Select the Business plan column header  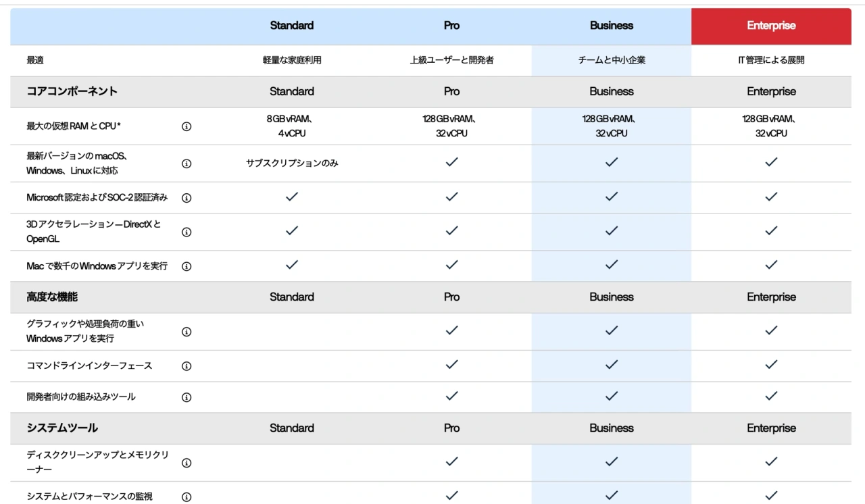point(611,26)
